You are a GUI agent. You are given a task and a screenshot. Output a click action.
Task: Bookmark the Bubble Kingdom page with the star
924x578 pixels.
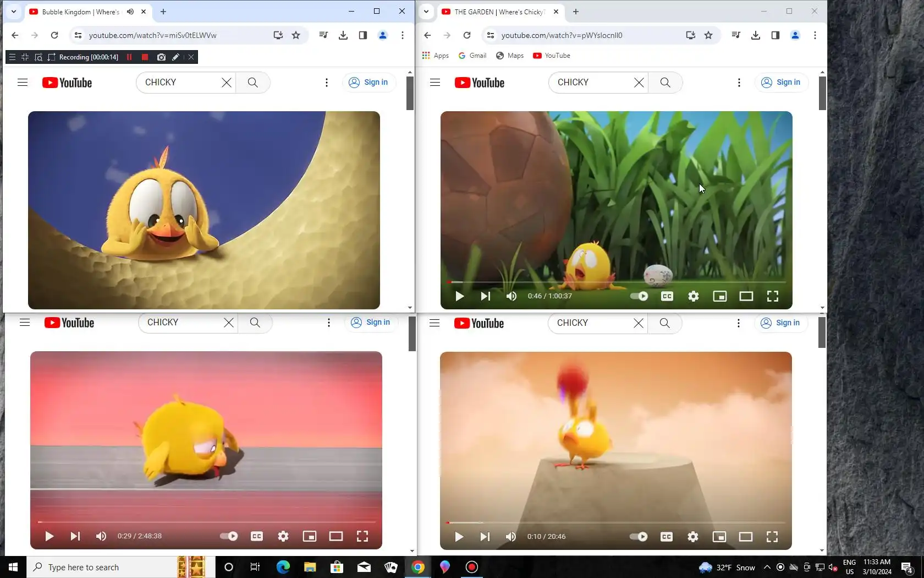pyautogui.click(x=296, y=35)
